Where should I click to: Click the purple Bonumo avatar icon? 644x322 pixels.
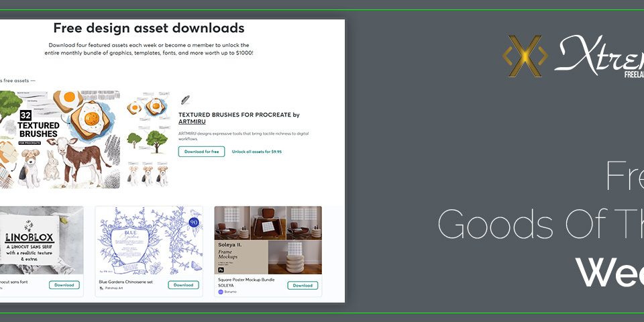point(221,292)
